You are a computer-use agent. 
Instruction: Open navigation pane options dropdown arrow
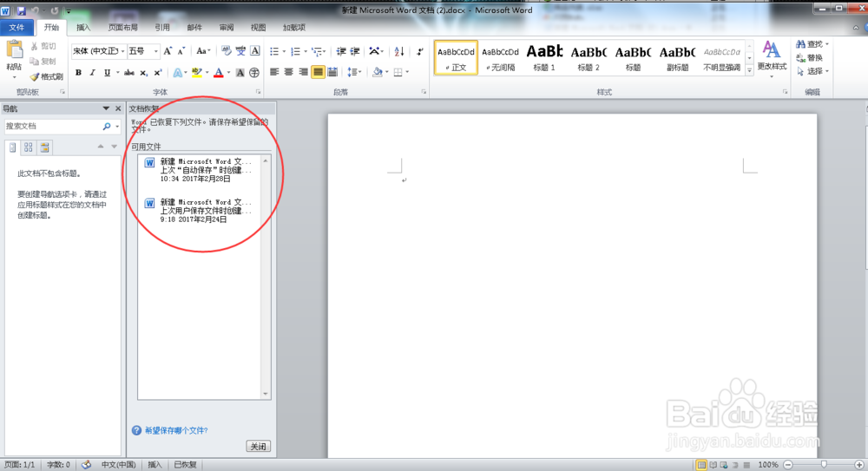tap(106, 108)
